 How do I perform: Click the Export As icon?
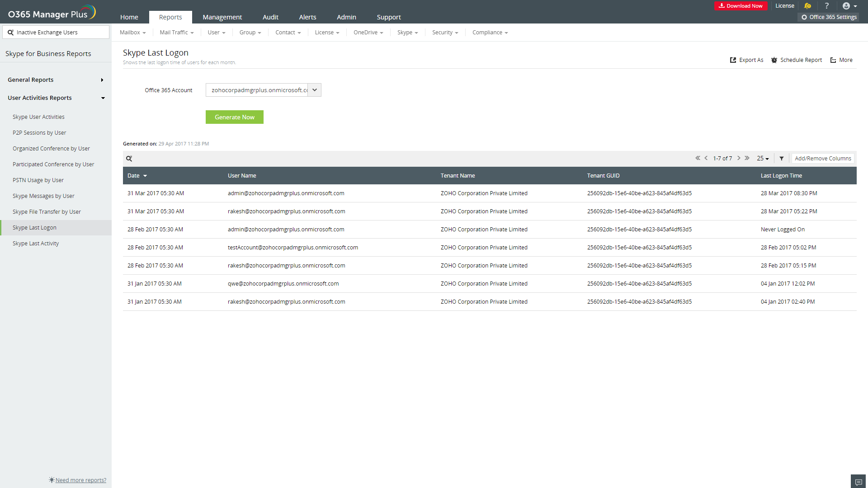(x=733, y=60)
